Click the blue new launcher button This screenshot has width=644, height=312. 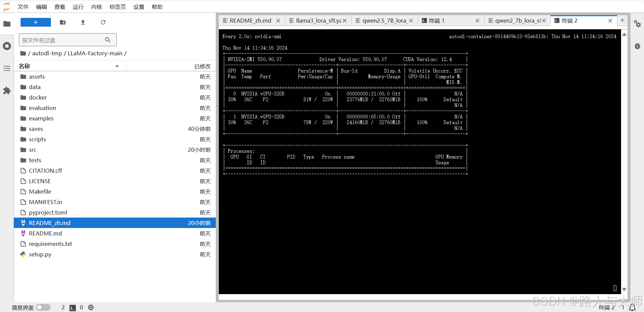[36, 22]
